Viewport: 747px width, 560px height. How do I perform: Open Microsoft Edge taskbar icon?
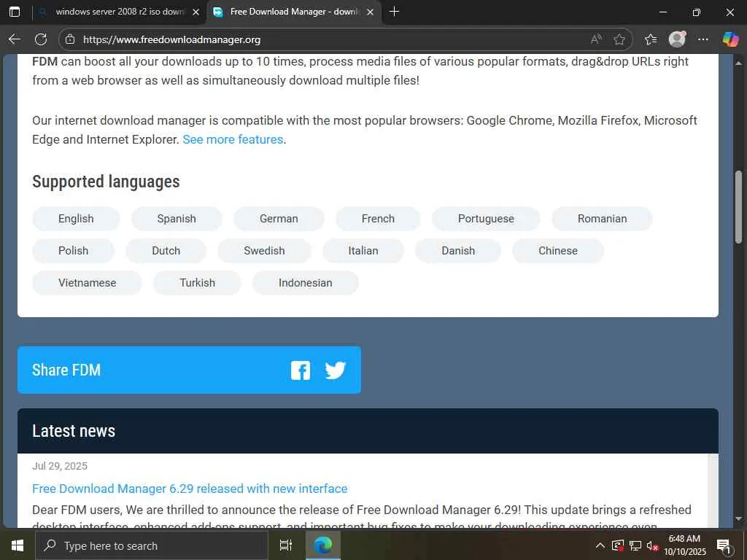click(323, 545)
